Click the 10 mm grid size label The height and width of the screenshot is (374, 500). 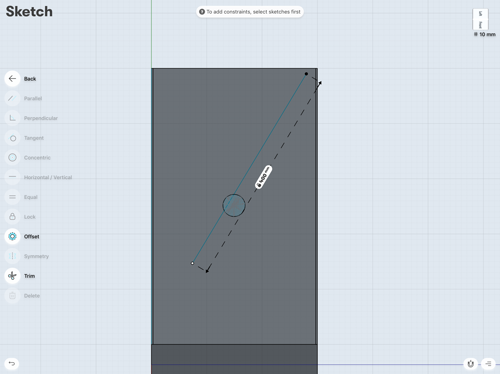485,34
